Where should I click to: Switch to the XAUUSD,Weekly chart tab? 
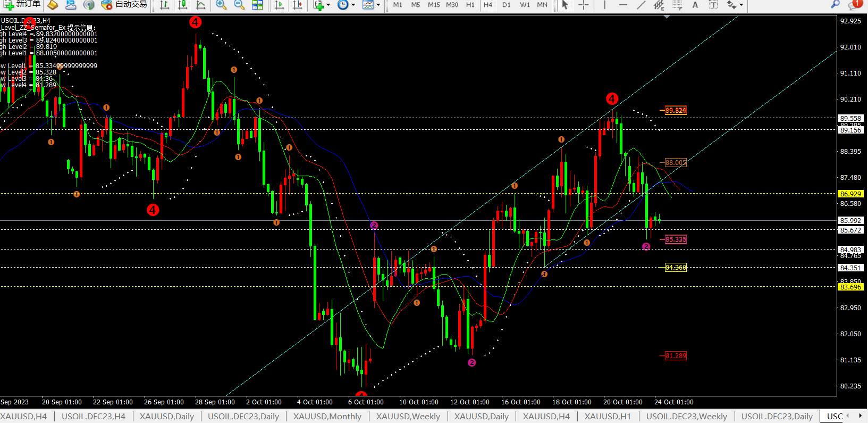coord(408,417)
